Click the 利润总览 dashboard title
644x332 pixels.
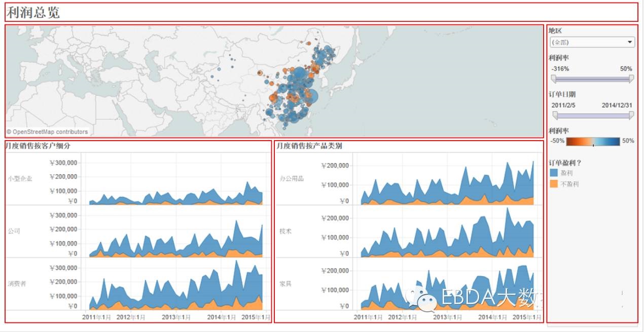coord(33,12)
